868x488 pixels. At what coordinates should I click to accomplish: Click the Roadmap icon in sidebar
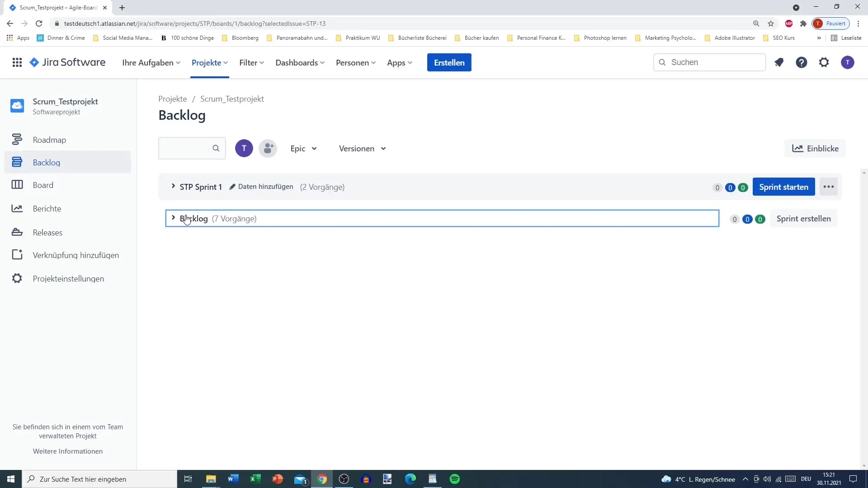17,140
